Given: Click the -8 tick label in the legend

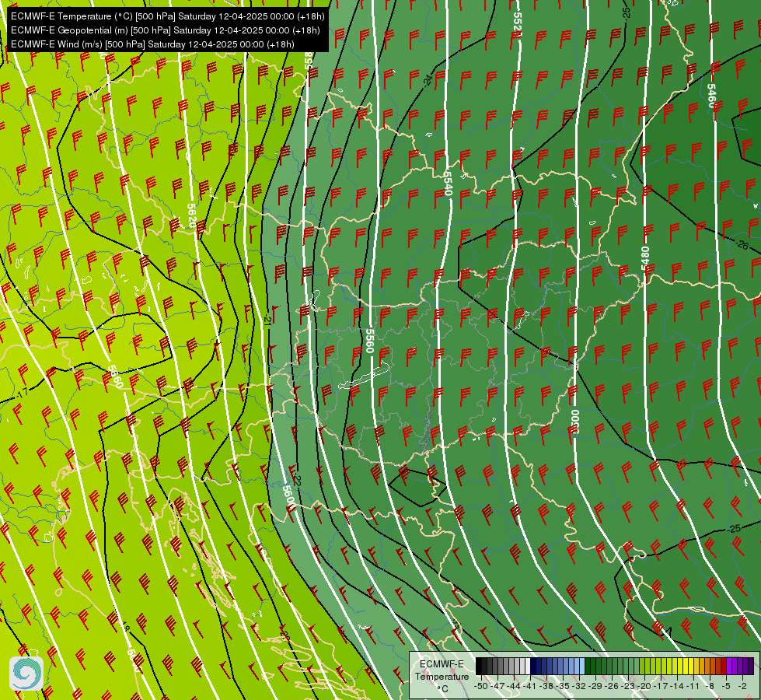Looking at the screenshot, I should pyautogui.click(x=710, y=686).
